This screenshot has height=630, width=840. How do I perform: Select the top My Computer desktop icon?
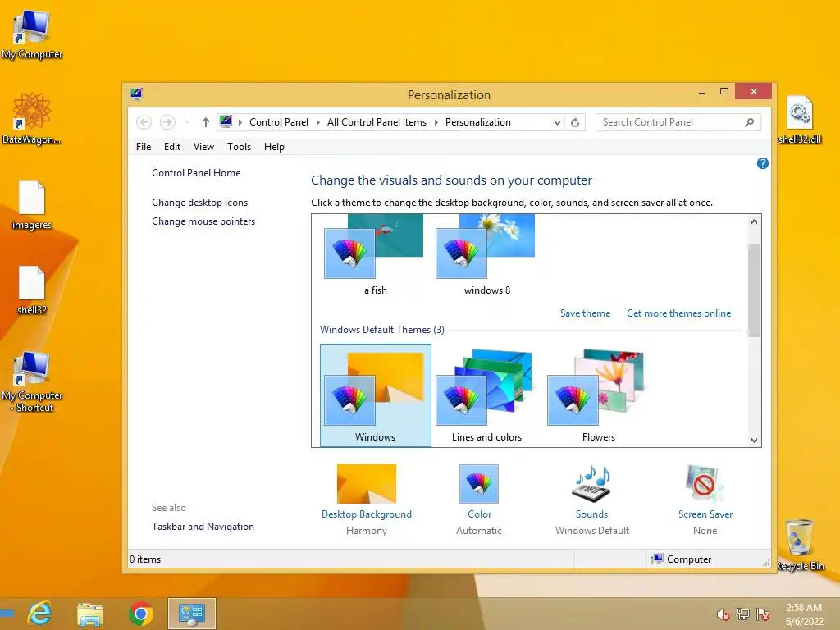[32, 34]
